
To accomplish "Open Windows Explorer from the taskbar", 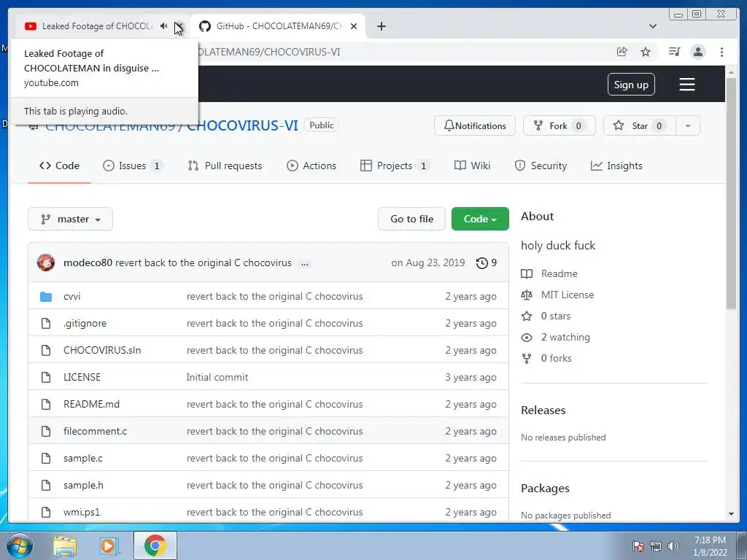I will [x=65, y=545].
